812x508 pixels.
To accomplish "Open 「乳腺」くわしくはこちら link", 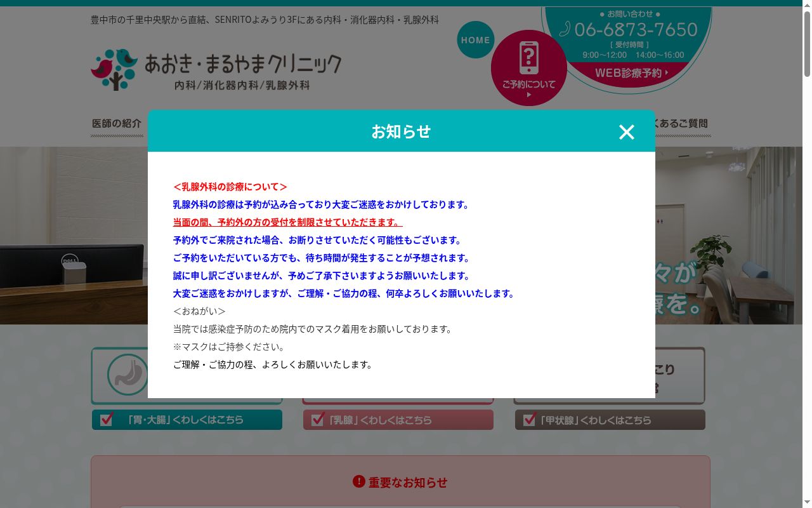I will (x=398, y=420).
